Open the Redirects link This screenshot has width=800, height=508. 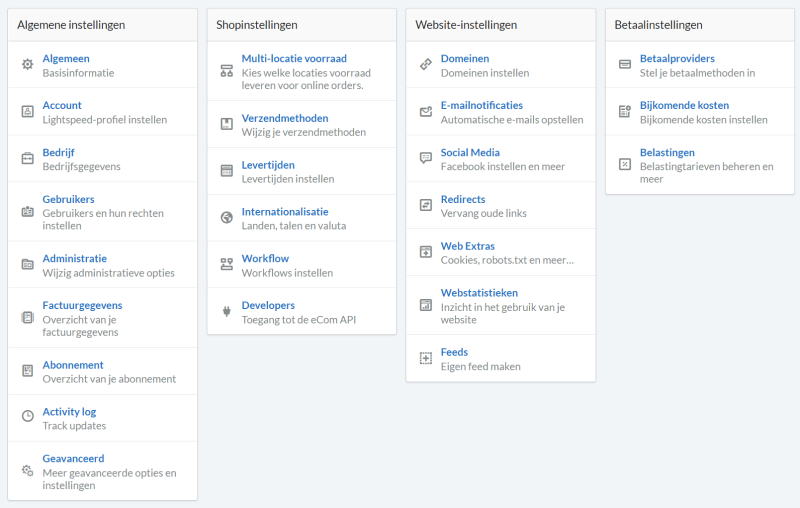(463, 199)
